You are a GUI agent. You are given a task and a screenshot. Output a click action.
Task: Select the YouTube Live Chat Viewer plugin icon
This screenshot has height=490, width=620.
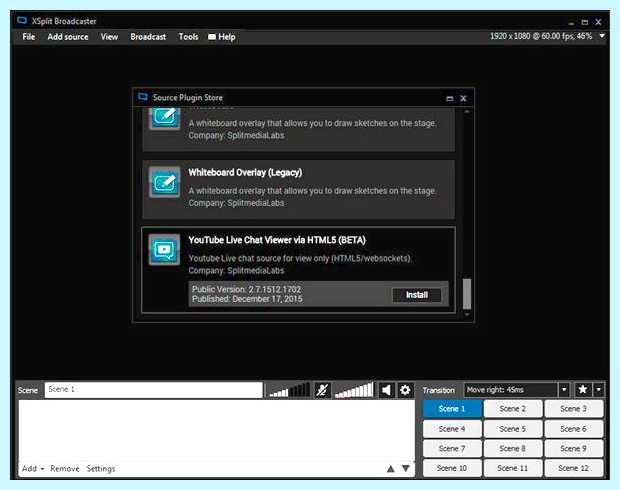pyautogui.click(x=164, y=250)
